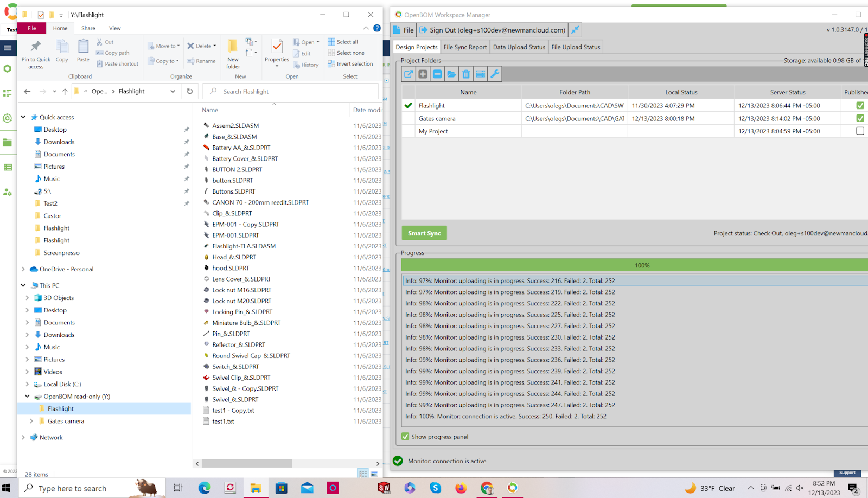The width and height of the screenshot is (868, 498).
Task: Click the wrench settings icon in OpenBOM toolbar
Action: coord(495,74)
